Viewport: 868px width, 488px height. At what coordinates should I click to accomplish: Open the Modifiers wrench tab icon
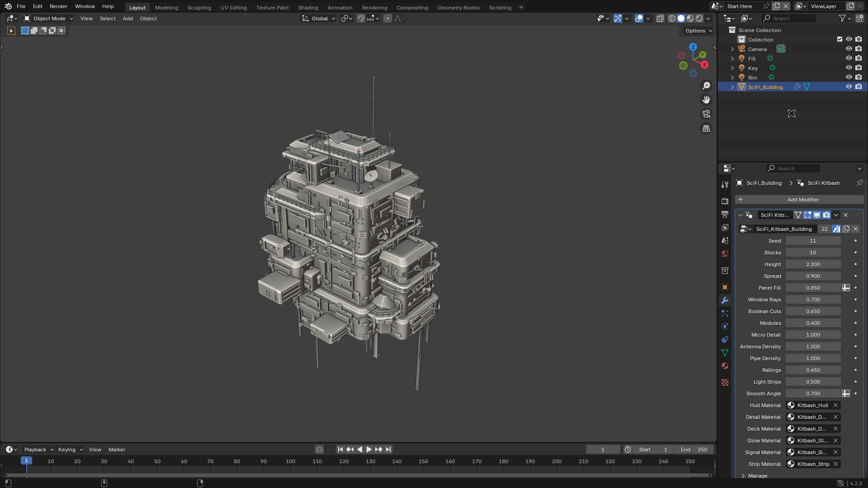725,300
